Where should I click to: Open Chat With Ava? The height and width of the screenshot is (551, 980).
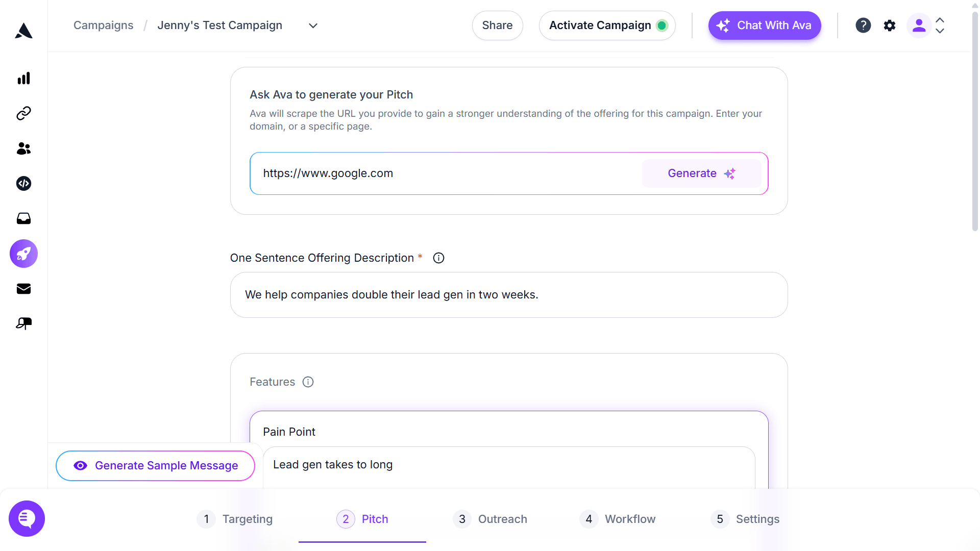click(x=764, y=25)
